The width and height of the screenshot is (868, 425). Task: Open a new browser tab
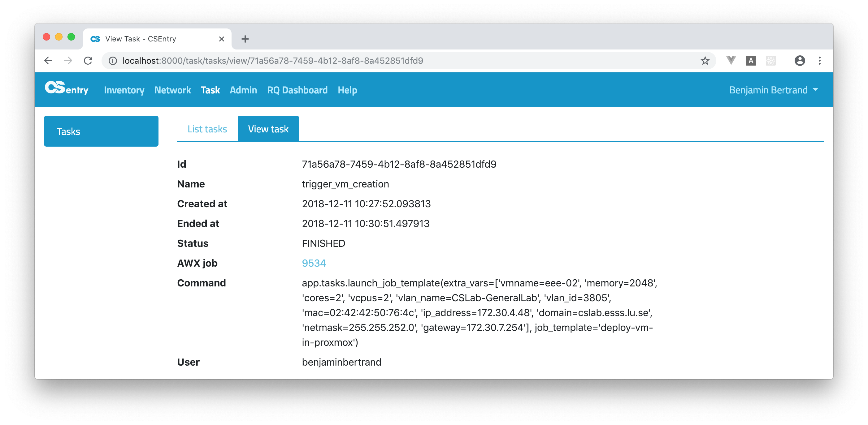[245, 39]
